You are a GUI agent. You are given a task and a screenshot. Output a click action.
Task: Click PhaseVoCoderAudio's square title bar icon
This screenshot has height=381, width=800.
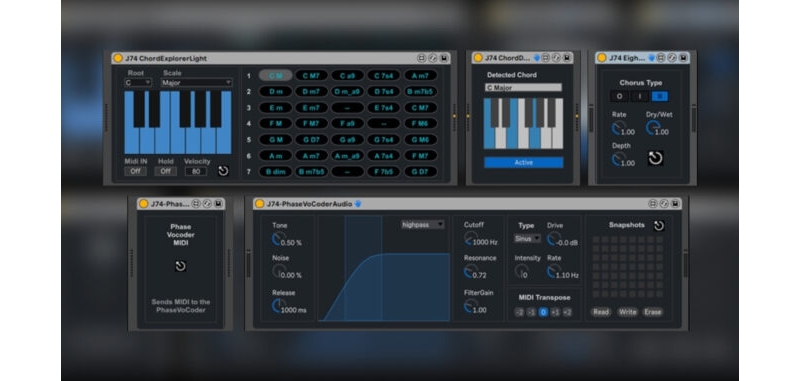pos(653,204)
